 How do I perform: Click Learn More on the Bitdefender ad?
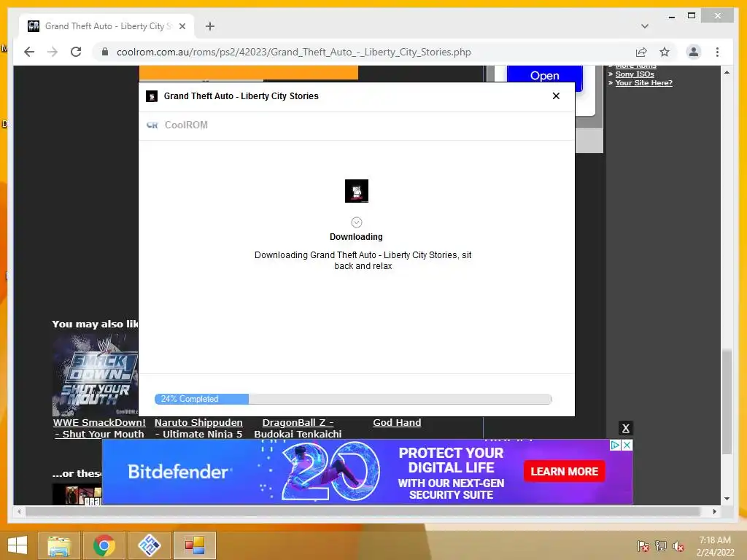pyautogui.click(x=565, y=472)
